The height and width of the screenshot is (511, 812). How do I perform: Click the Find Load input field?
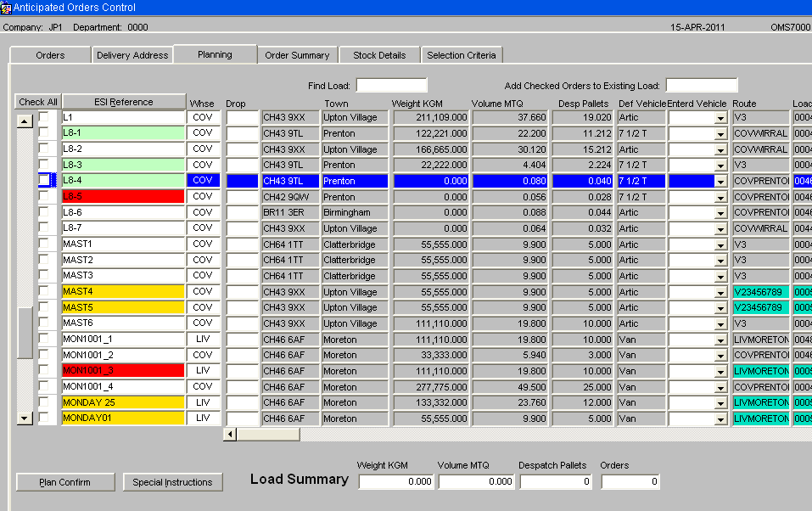point(391,86)
